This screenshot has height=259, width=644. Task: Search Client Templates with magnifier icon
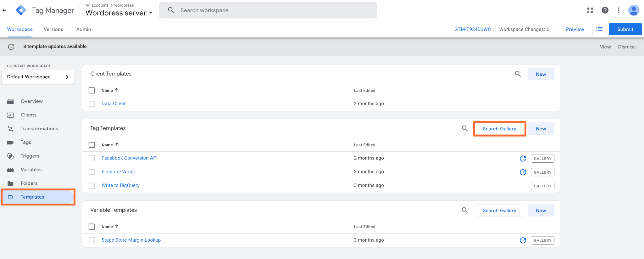(518, 74)
